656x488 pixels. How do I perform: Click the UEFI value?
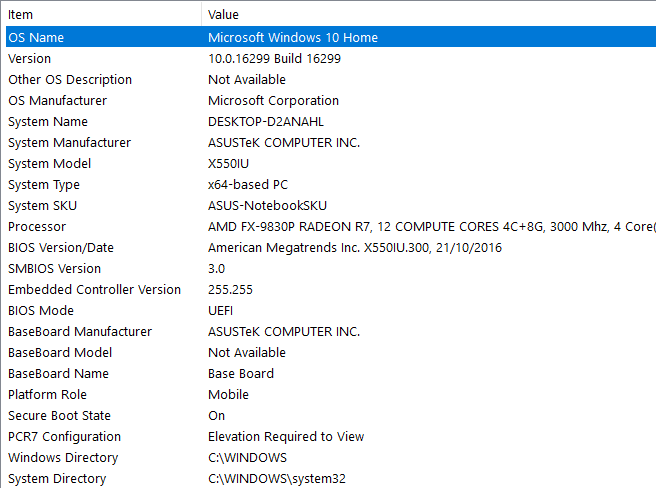(x=220, y=311)
